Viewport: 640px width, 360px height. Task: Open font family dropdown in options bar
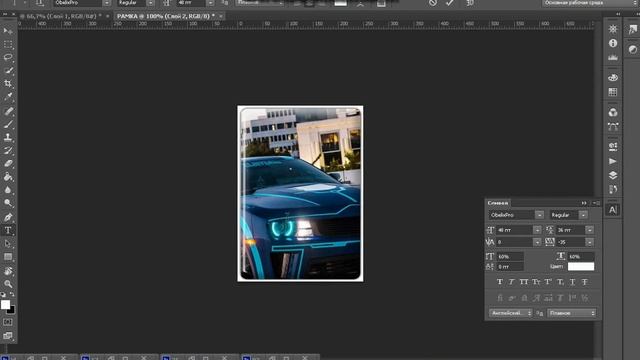click(x=107, y=3)
